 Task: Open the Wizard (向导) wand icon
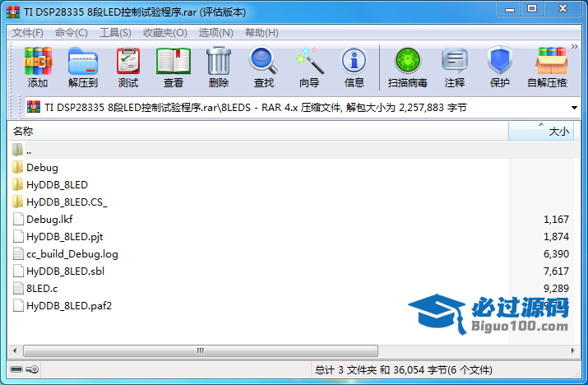tap(309, 61)
